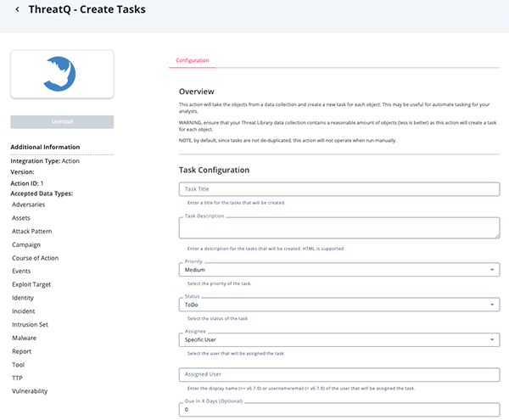Select the Malware data type text
Screen dimensions: 509x420
[25, 338]
